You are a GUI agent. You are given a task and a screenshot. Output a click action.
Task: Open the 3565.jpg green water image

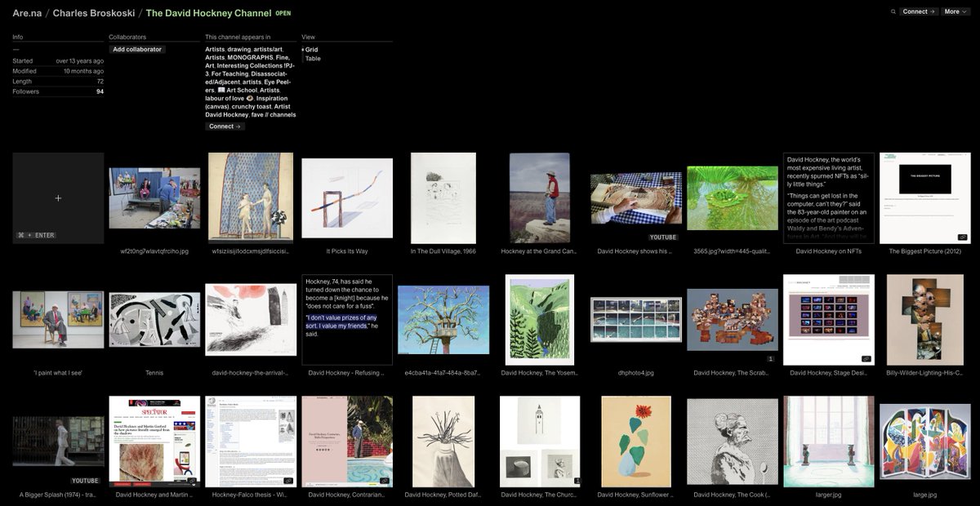(x=733, y=198)
